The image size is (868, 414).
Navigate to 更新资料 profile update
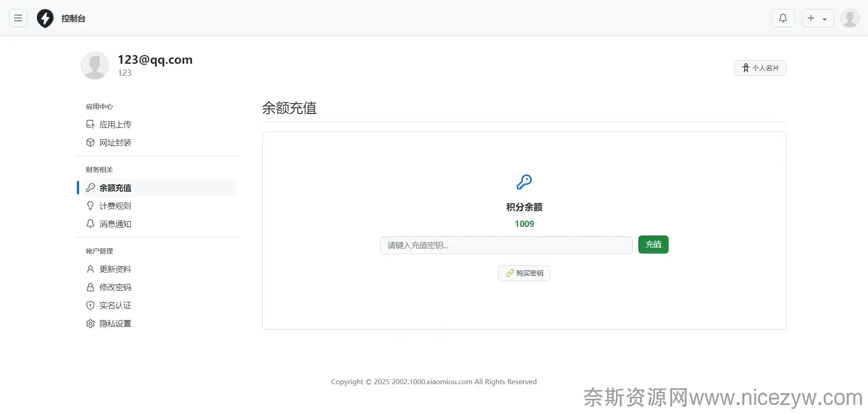click(x=115, y=269)
